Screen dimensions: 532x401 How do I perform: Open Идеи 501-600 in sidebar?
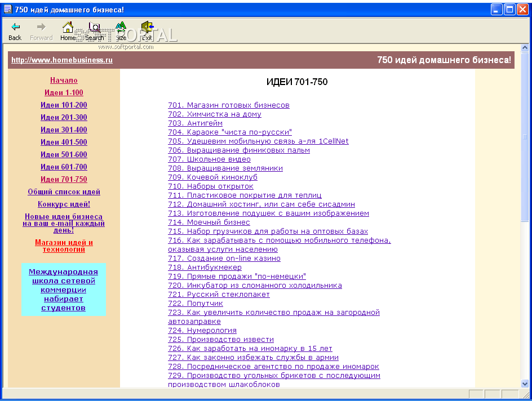point(64,154)
